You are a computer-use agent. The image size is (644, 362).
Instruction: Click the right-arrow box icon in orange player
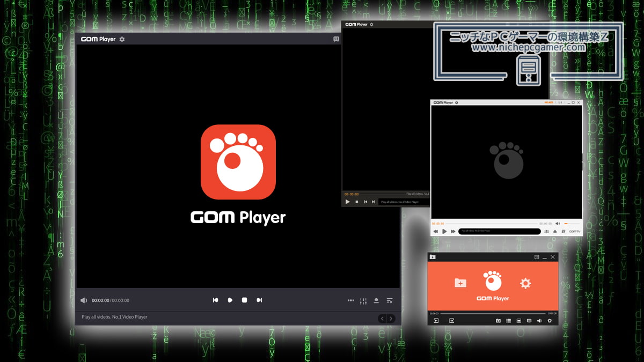(x=452, y=321)
